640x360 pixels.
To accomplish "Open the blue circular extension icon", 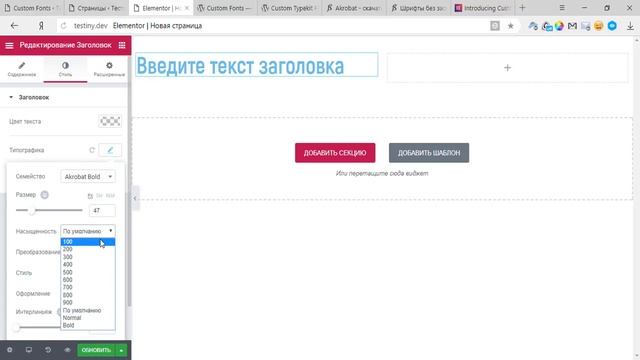I will (612, 26).
